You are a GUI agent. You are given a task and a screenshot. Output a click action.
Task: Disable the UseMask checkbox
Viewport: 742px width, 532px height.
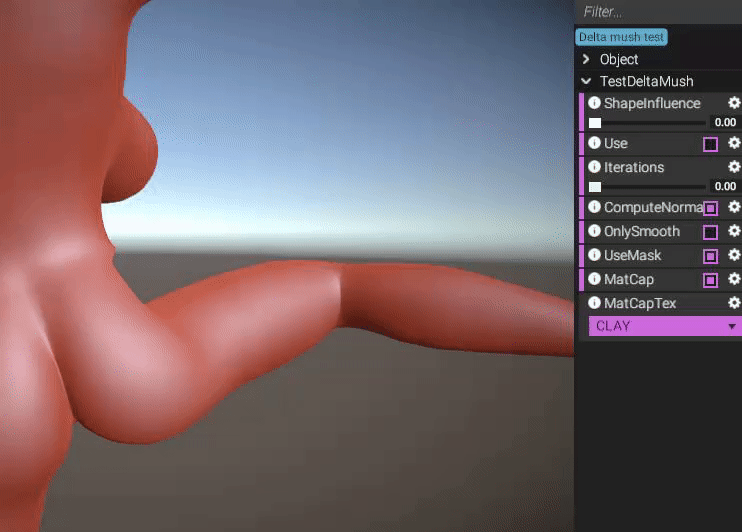coord(710,256)
